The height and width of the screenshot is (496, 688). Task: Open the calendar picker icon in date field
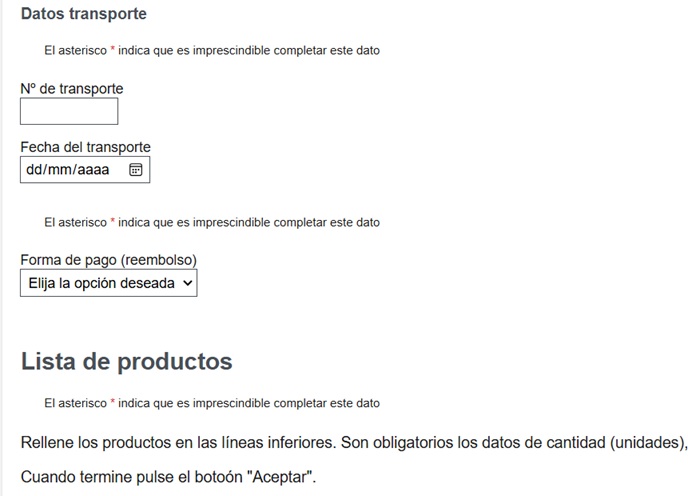[x=136, y=169]
